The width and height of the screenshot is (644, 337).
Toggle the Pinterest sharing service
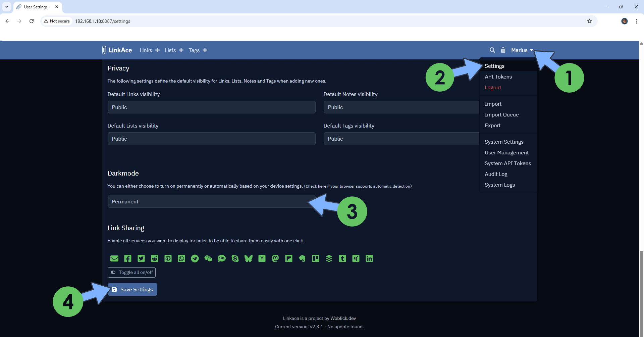pyautogui.click(x=168, y=258)
